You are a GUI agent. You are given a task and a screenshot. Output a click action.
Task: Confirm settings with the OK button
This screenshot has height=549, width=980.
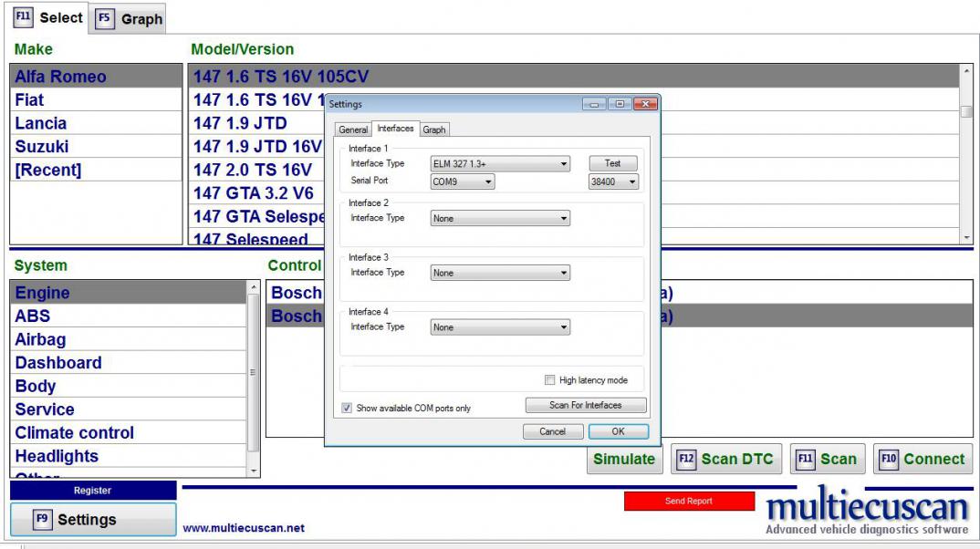[618, 431]
